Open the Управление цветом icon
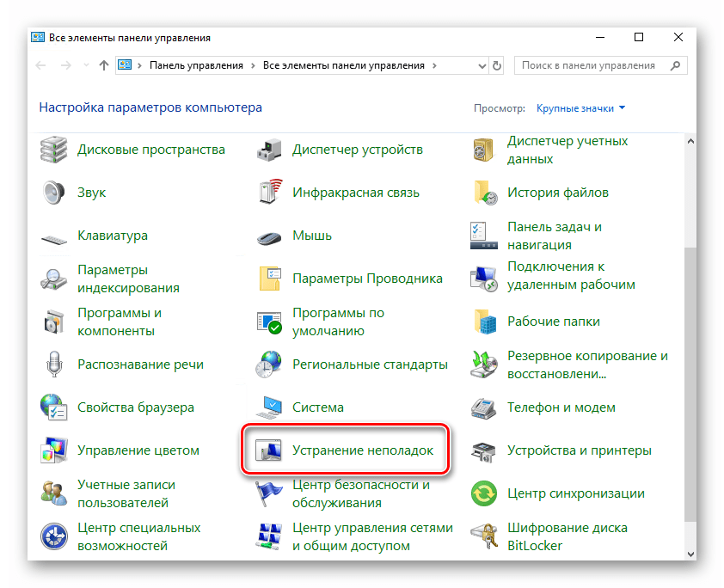This screenshot has height=588, width=724. [54, 450]
